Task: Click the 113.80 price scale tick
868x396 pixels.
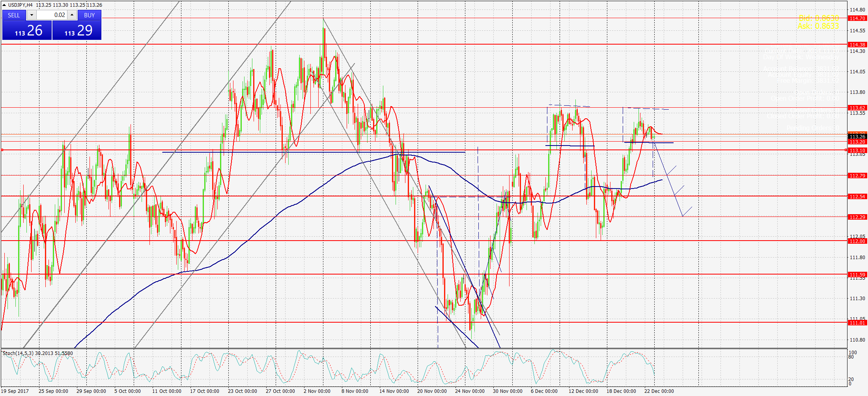Action: [x=857, y=92]
